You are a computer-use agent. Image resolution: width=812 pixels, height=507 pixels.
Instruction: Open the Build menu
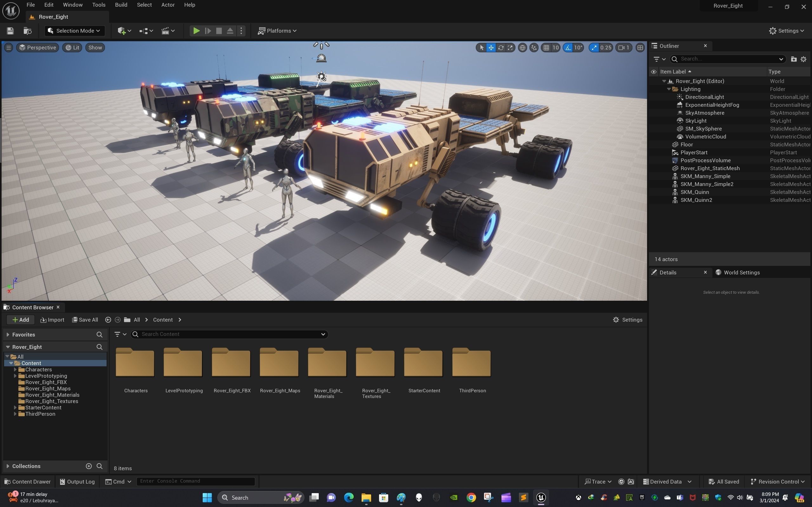click(x=121, y=5)
